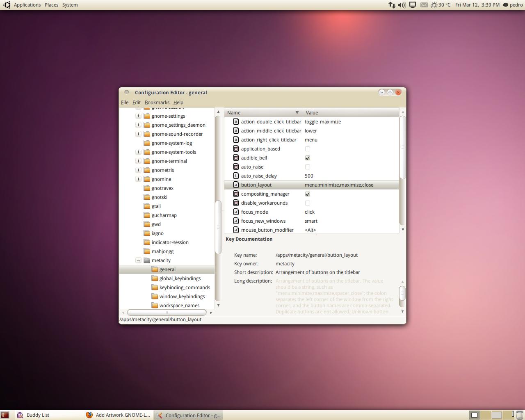Enable the application_based checkbox
This screenshot has width=525, height=420.
[x=308, y=149]
